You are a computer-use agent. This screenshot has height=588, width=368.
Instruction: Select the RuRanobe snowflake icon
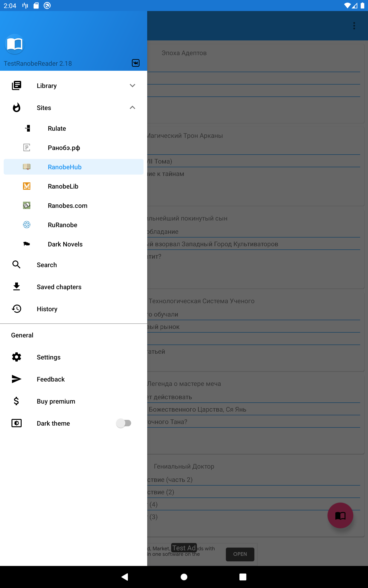pyautogui.click(x=27, y=225)
